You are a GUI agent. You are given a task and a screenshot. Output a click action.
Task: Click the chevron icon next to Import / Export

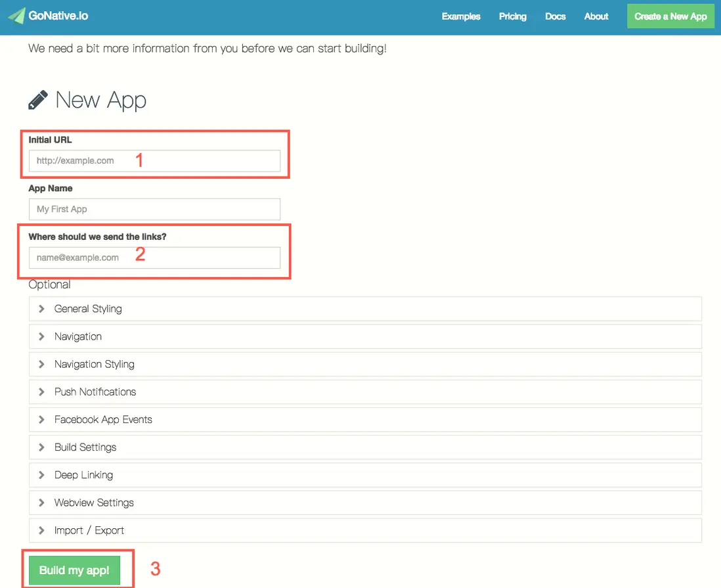click(x=41, y=530)
